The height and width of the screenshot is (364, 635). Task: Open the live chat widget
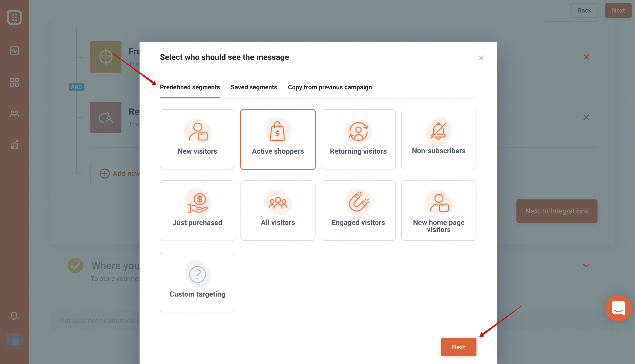pyautogui.click(x=618, y=308)
